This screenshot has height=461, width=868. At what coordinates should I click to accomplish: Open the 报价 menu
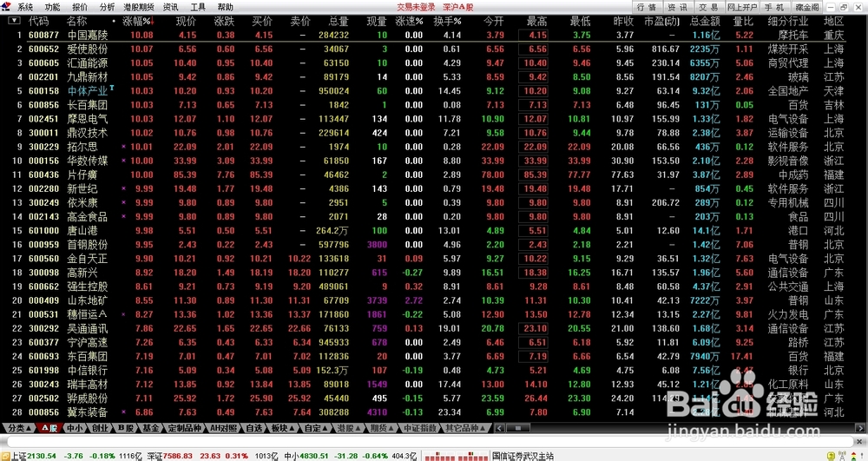pyautogui.click(x=80, y=7)
